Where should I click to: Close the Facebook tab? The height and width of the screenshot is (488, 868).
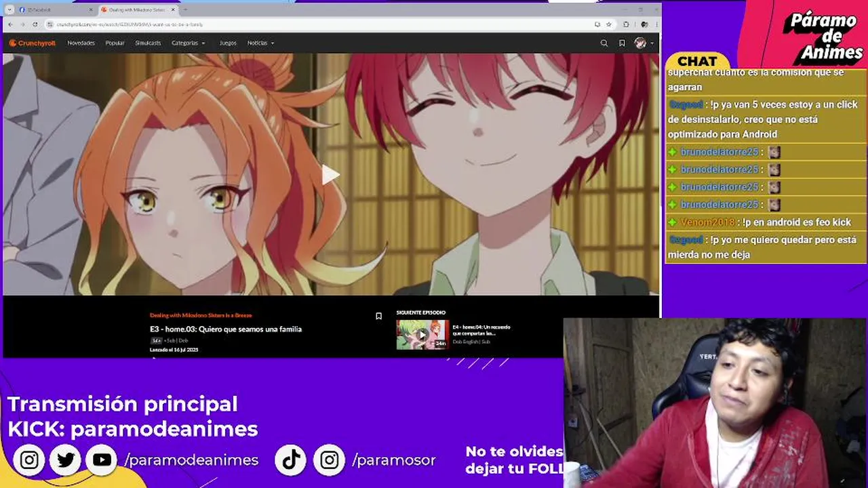pos(91,9)
